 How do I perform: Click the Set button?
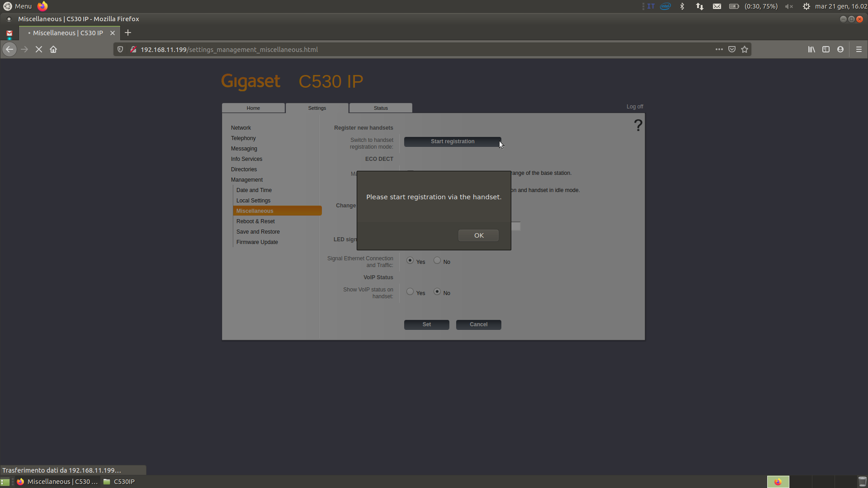[x=427, y=324]
